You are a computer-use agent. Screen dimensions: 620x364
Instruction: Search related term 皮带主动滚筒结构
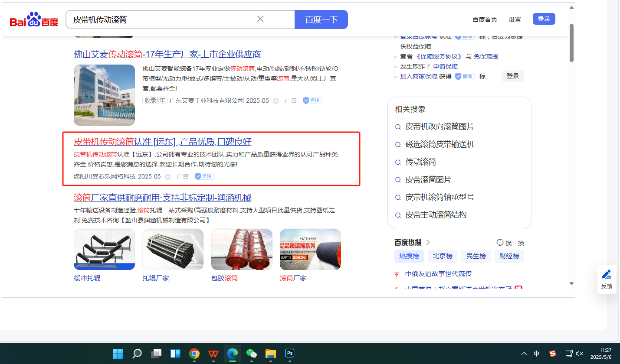point(436,215)
